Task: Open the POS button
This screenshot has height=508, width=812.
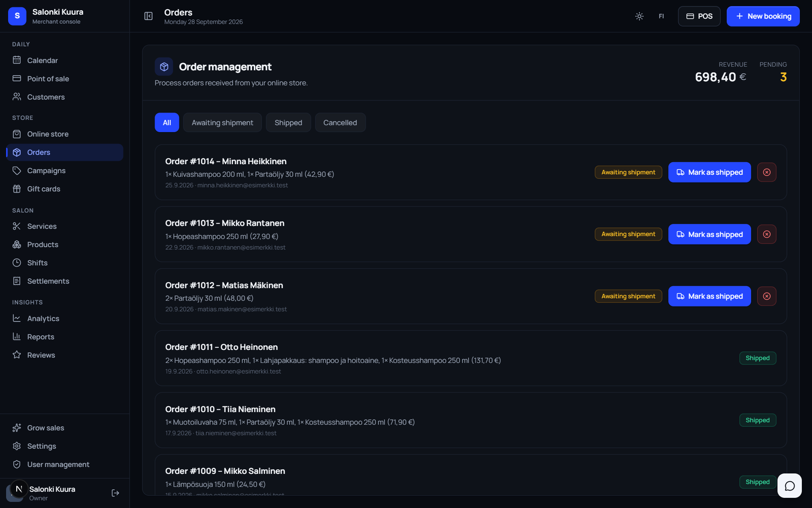Action: tap(699, 16)
